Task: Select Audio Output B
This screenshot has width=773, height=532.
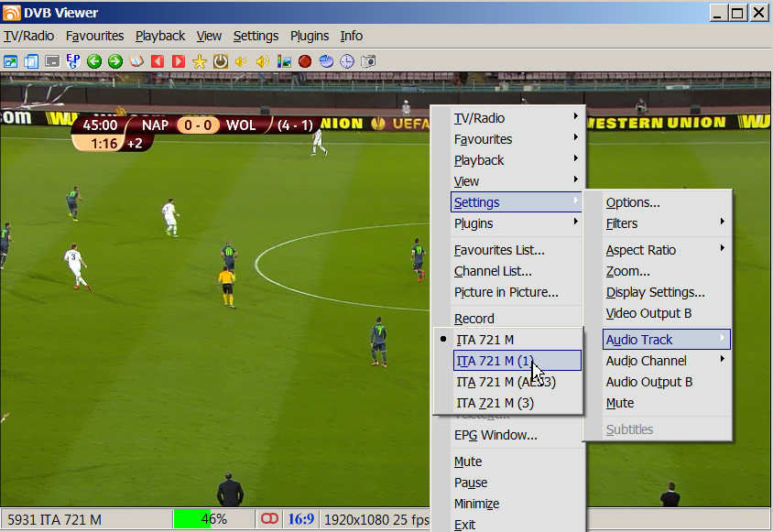Action: pos(667,382)
